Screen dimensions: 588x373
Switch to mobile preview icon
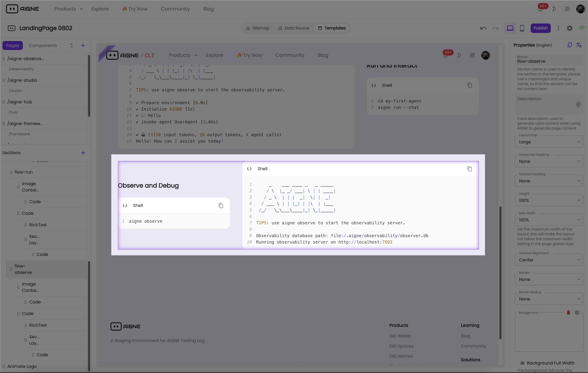tap(522, 28)
